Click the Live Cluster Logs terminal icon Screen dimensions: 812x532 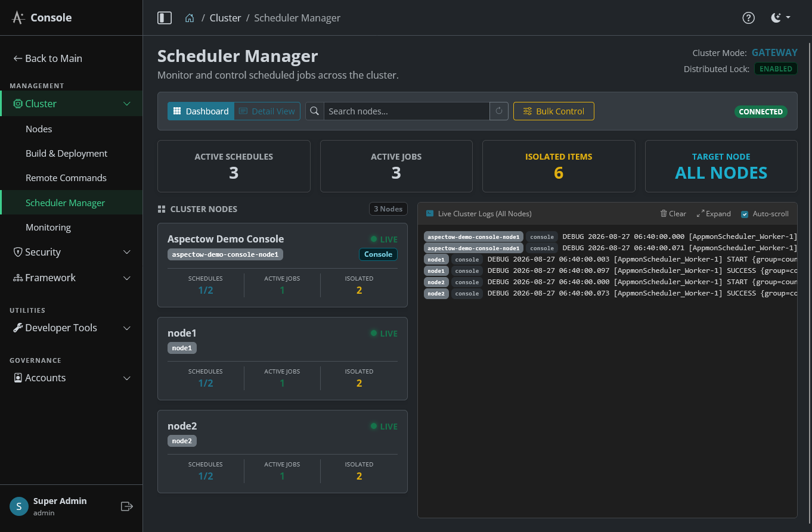(430, 213)
